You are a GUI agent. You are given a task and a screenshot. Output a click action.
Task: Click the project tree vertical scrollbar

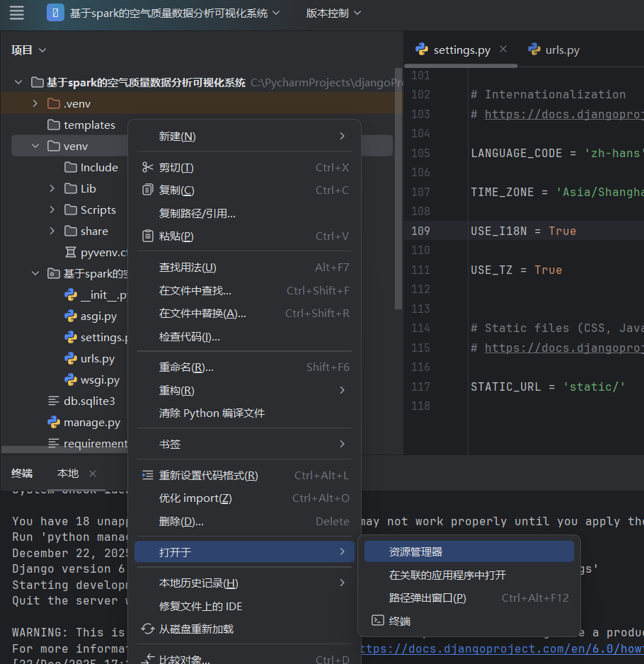[398, 212]
